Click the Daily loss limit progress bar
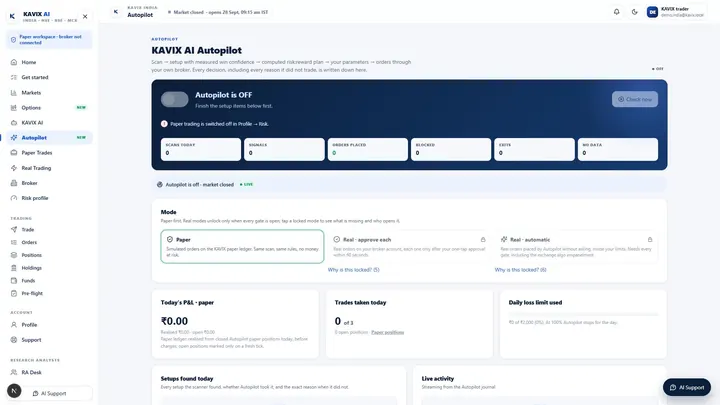720x405 pixels. click(583, 315)
